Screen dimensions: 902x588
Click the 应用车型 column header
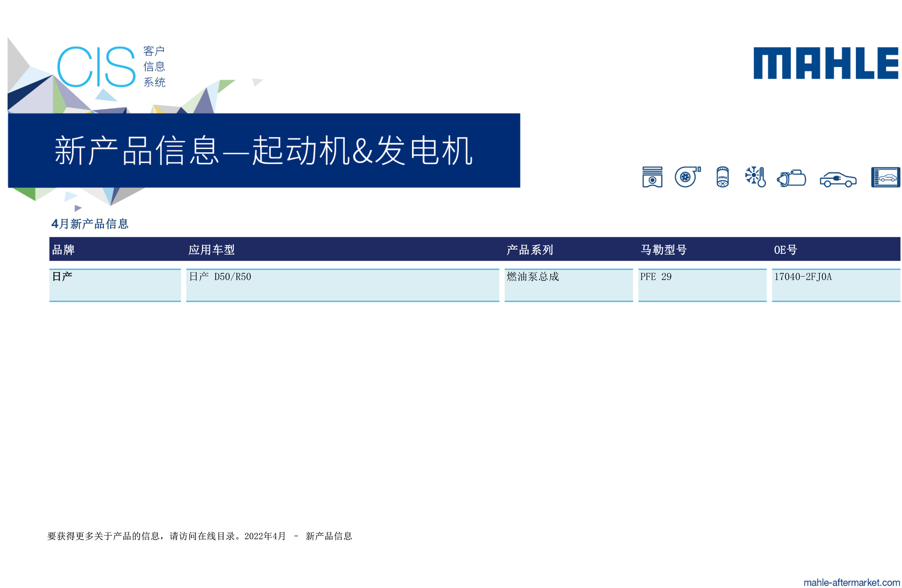coord(211,250)
